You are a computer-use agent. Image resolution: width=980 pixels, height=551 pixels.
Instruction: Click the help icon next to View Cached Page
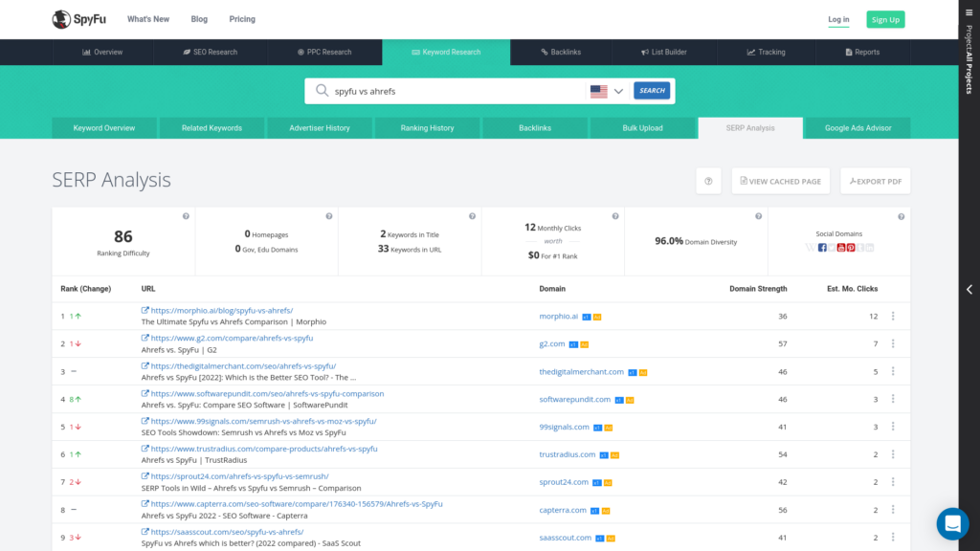tap(709, 181)
